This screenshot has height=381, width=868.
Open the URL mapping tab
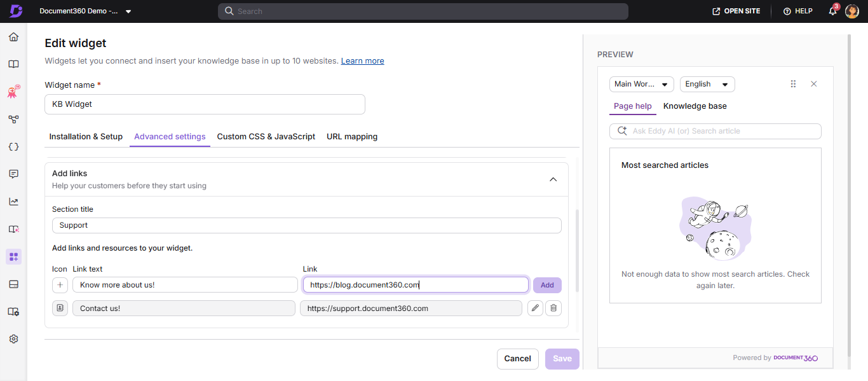tap(352, 137)
